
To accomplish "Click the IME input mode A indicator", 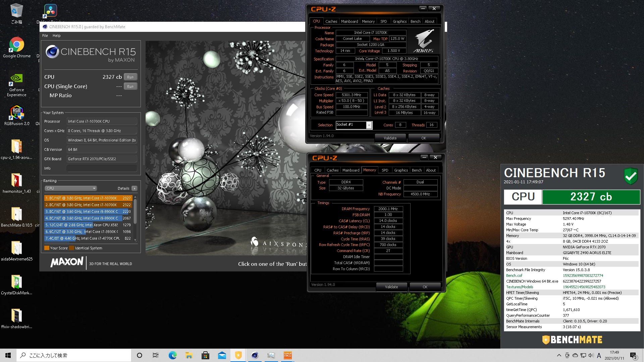I will coord(599,355).
